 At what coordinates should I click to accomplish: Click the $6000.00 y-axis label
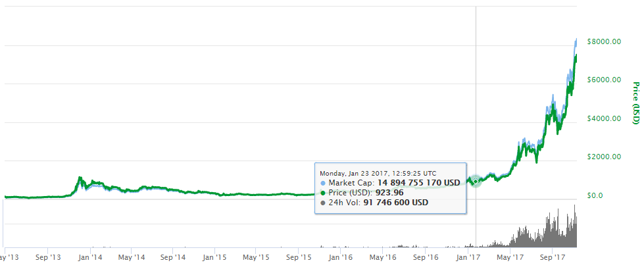coord(603,80)
